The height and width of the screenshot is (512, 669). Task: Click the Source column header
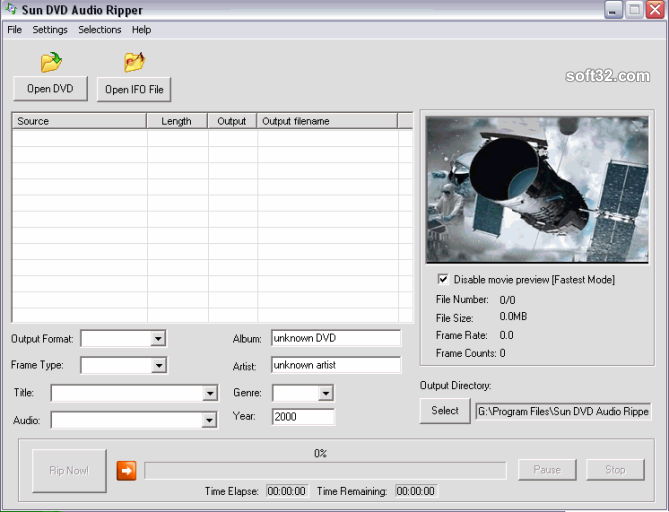click(79, 121)
